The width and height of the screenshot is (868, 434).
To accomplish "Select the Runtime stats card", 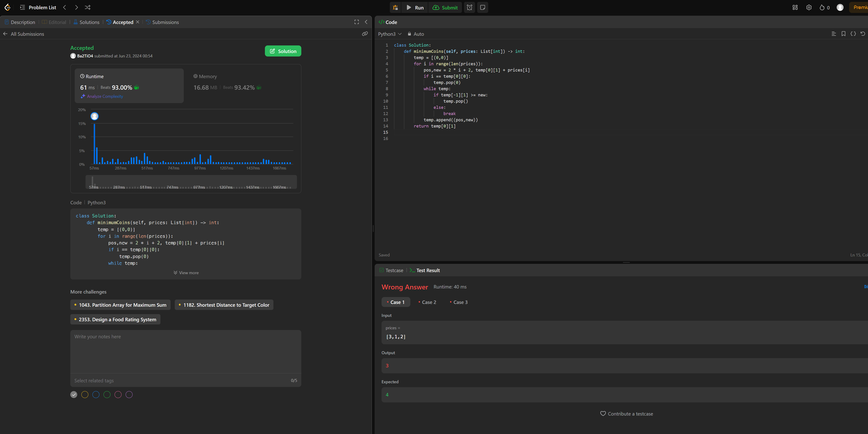I will [x=129, y=86].
